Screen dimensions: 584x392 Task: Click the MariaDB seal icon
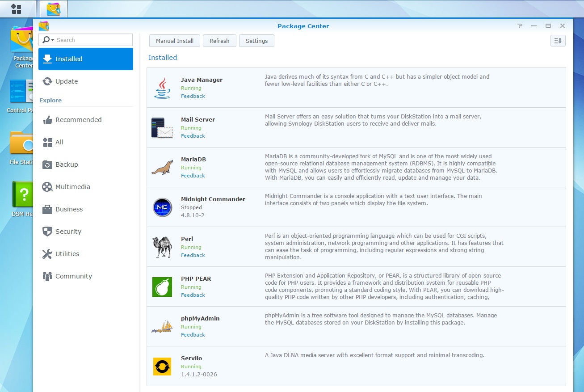(162, 167)
